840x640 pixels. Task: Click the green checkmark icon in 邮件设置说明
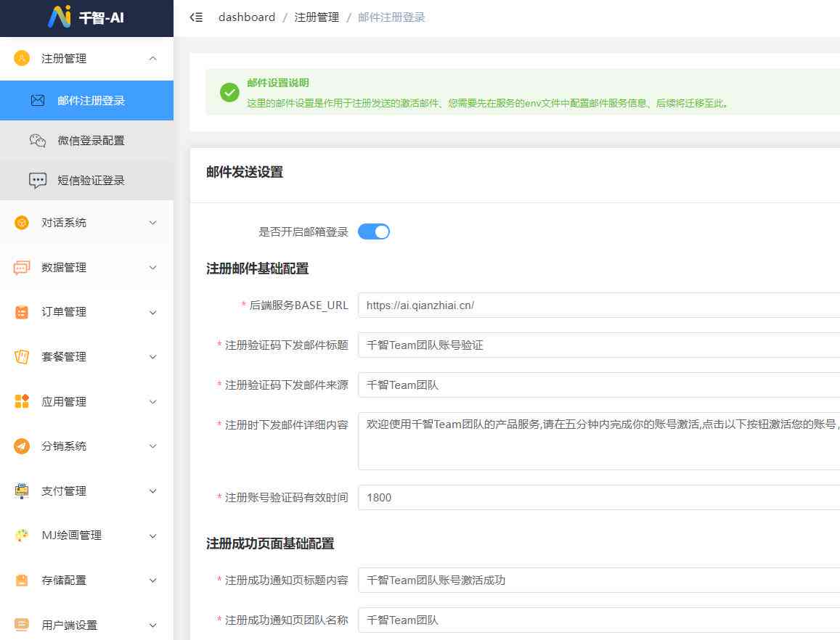click(x=229, y=92)
